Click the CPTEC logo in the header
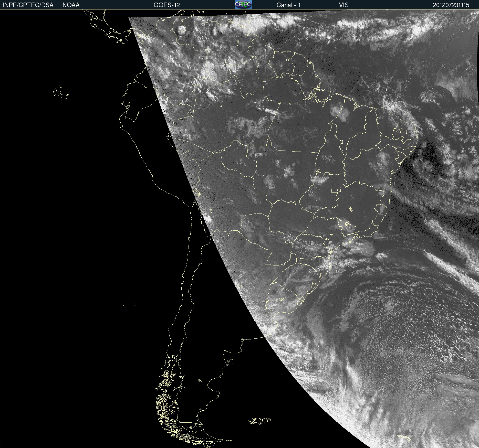The image size is (479, 448). coord(243,5)
